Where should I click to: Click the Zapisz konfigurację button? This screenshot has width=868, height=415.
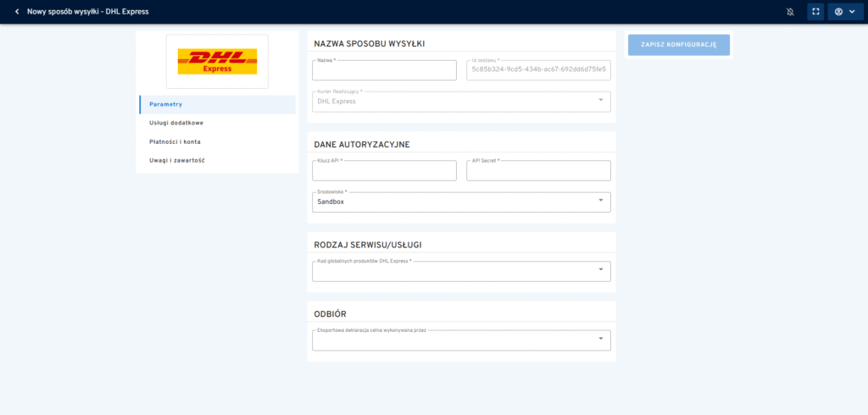tap(678, 45)
